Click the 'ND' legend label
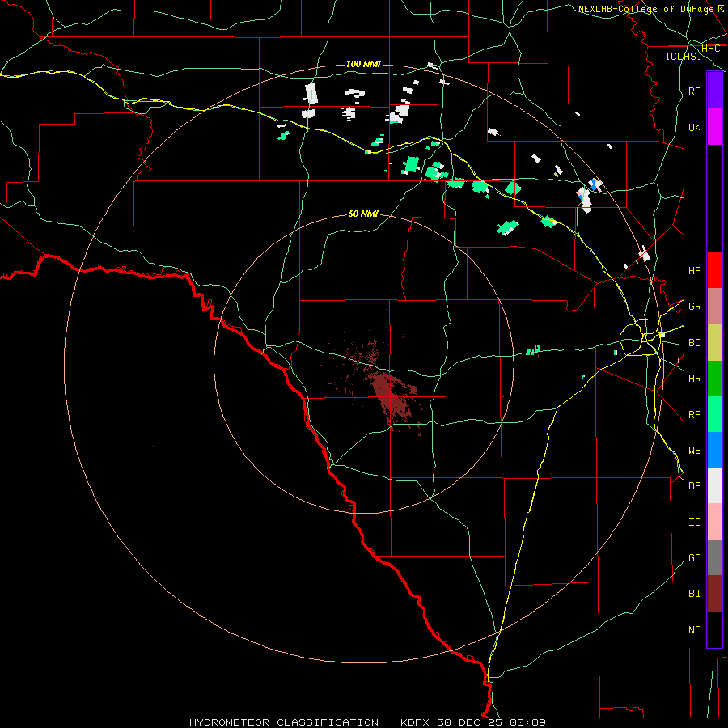 click(694, 629)
